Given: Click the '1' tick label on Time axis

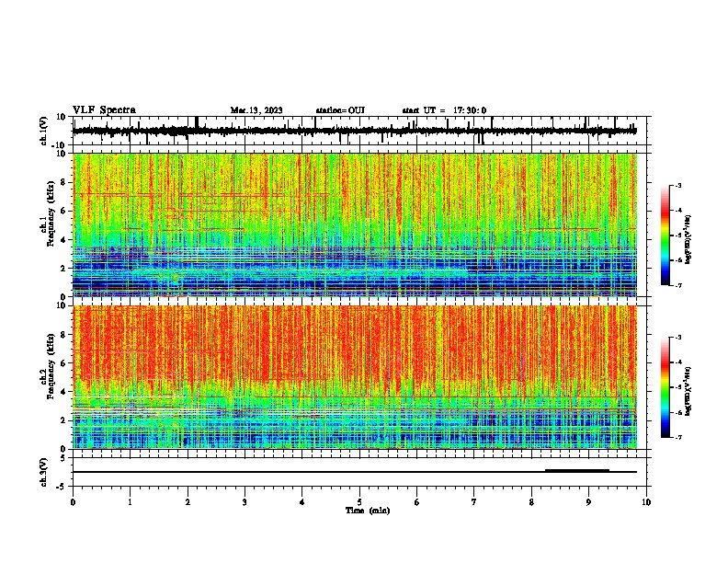Looking at the screenshot, I should [x=130, y=502].
